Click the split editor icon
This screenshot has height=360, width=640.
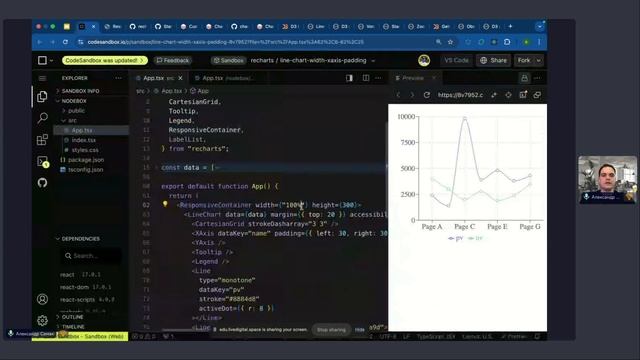[366, 78]
